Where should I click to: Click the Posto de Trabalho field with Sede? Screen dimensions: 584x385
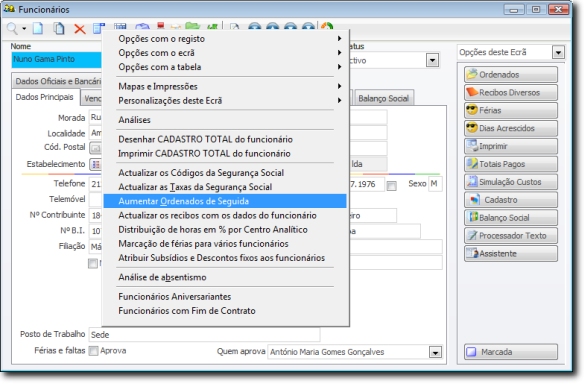204,334
